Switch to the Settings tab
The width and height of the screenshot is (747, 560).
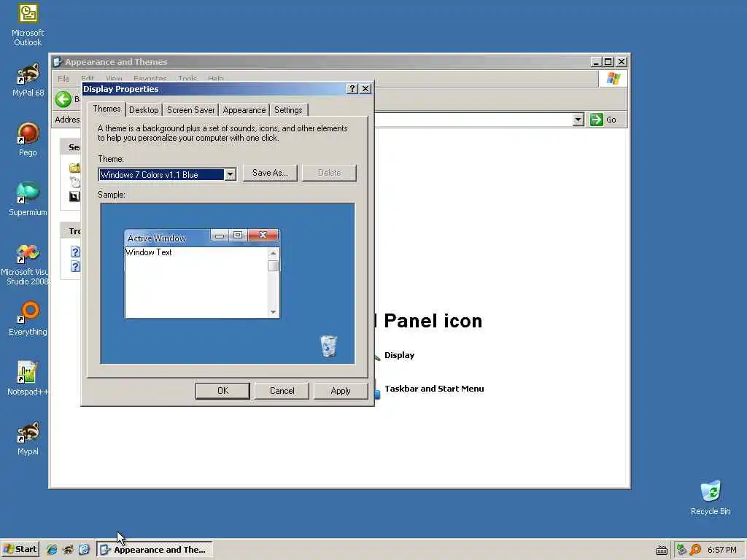[288, 110]
